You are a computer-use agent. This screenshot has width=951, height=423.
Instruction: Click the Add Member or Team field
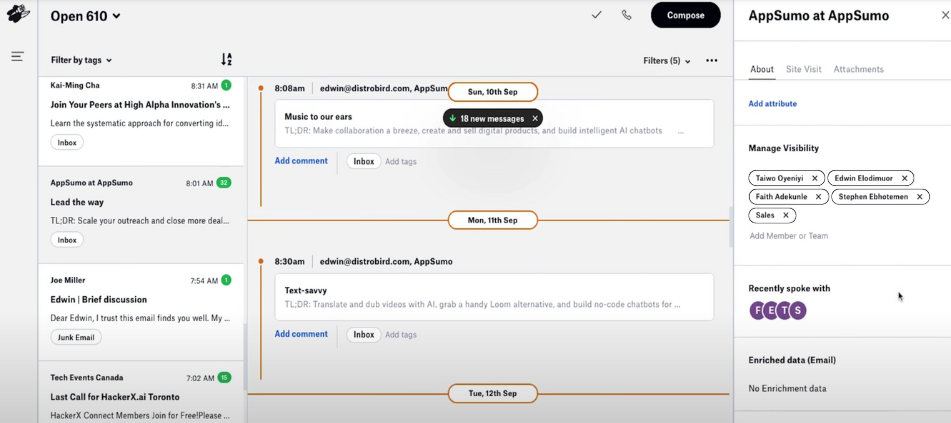(788, 235)
